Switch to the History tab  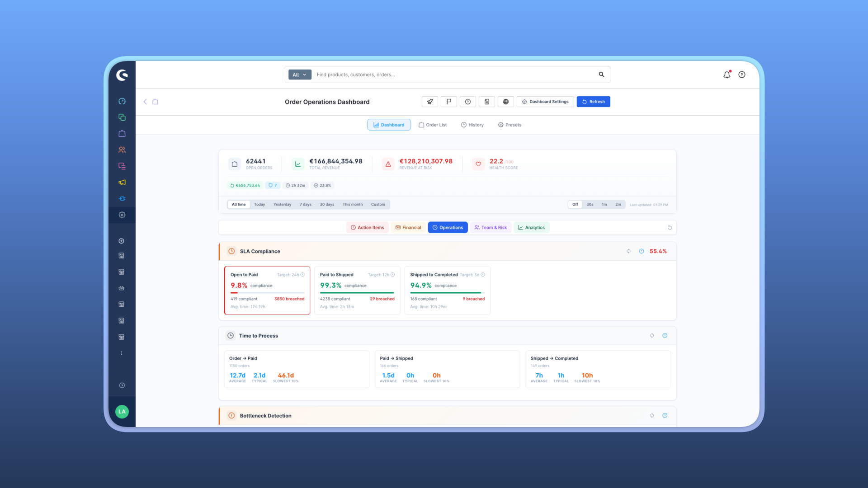pos(472,125)
